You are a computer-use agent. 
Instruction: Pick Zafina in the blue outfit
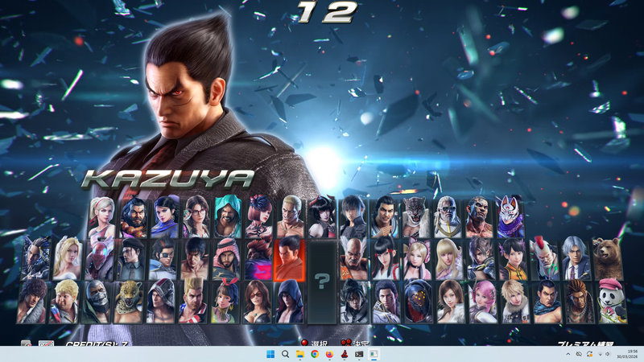[165, 217]
